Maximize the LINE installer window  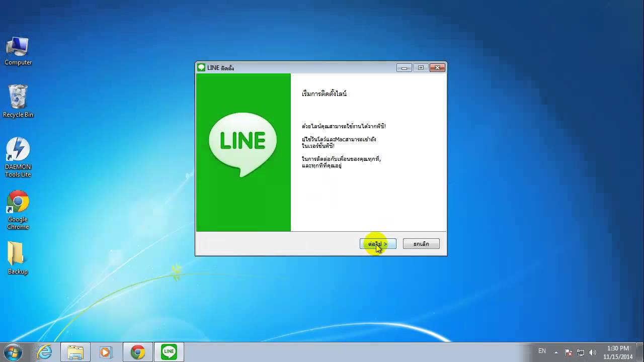click(421, 68)
